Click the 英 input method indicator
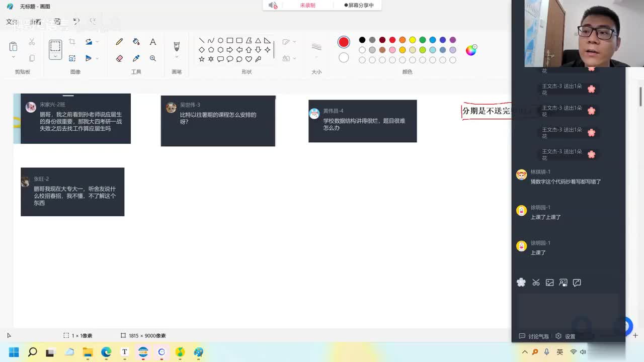The height and width of the screenshot is (362, 644). click(x=559, y=352)
